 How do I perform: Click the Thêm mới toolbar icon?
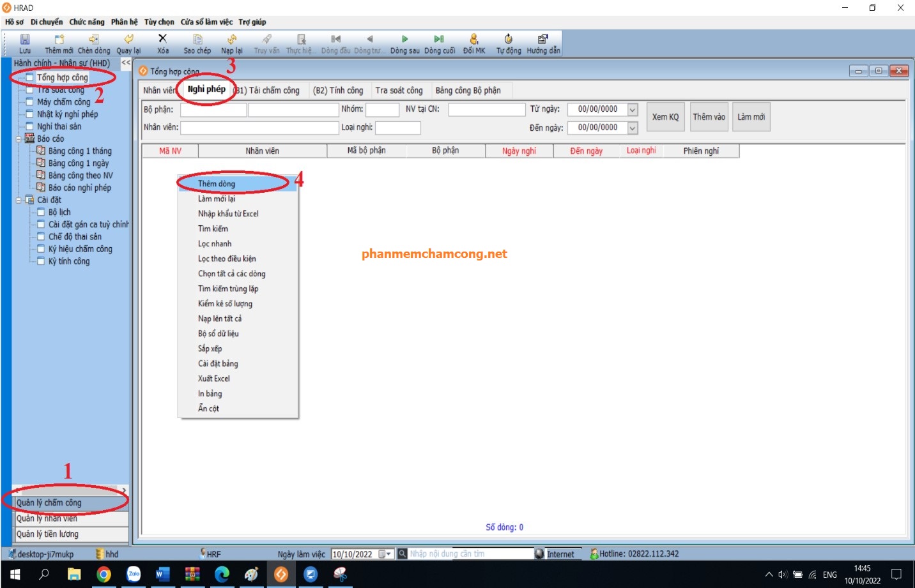tap(59, 40)
